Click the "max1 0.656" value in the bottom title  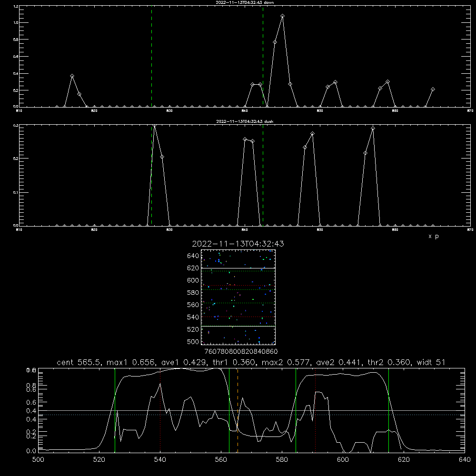(131, 362)
